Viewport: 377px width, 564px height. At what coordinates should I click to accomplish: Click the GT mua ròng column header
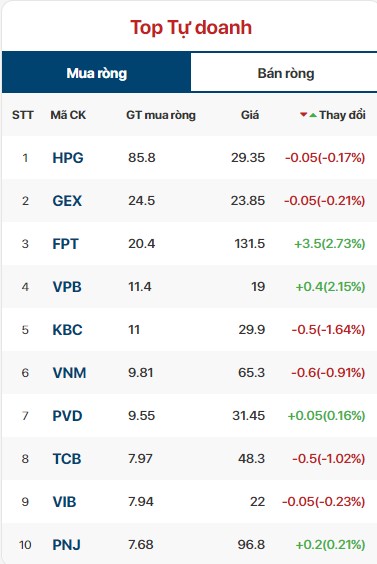tap(161, 115)
